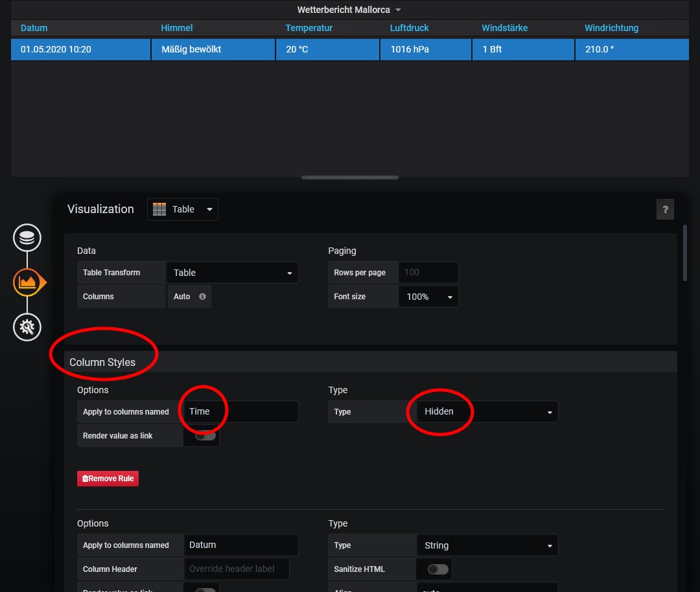Sort table by Temperatur column header

tap(309, 28)
